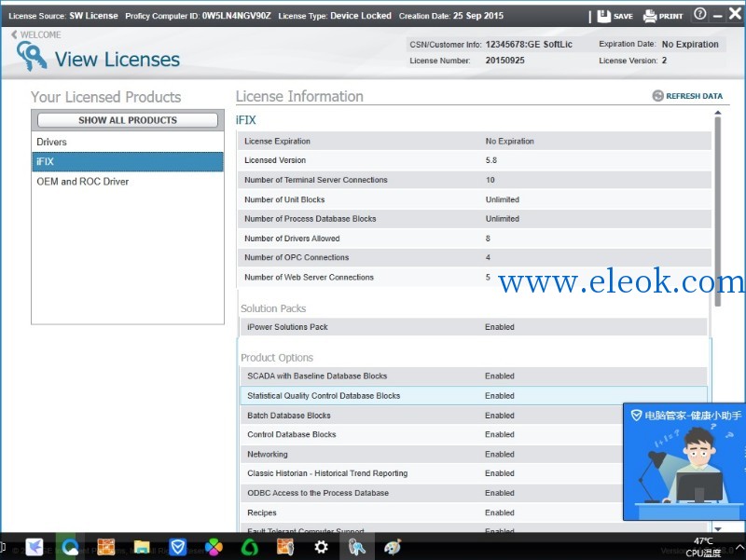Image resolution: width=746 pixels, height=560 pixels.
Task: Open the blue cloud browser taskbar icon
Action: coord(70,547)
